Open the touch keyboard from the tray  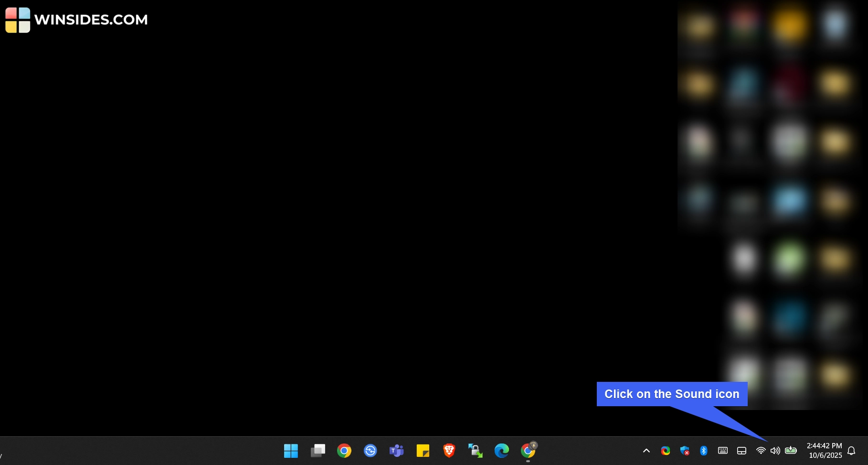pos(723,451)
